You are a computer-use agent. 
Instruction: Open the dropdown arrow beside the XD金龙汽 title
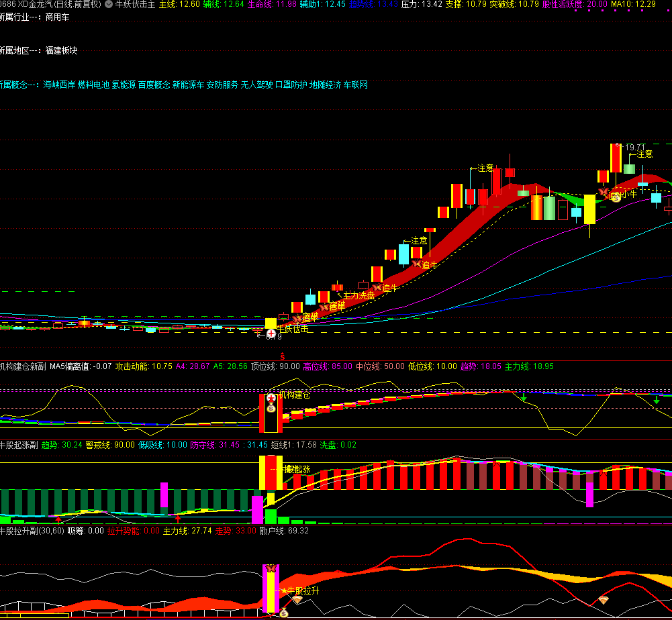109,4
